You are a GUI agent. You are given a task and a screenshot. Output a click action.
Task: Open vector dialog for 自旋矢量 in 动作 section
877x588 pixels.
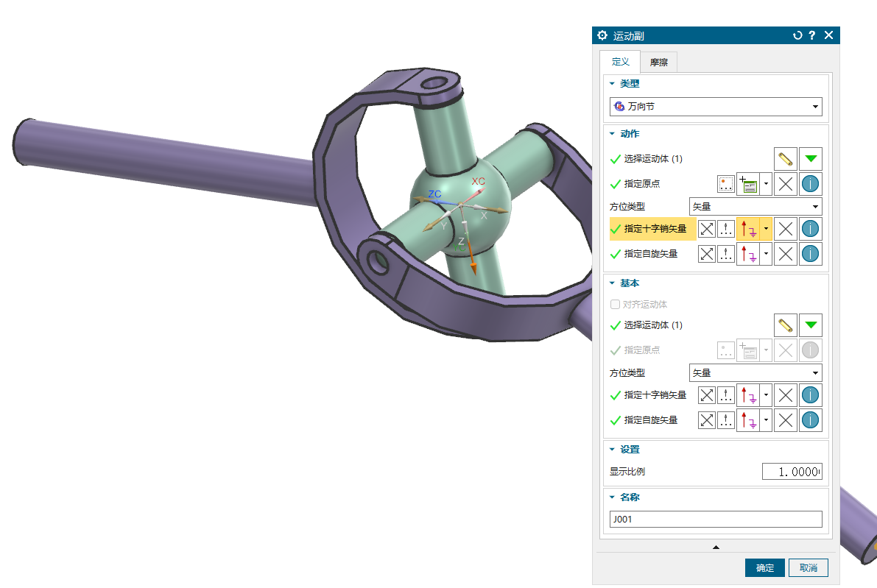pos(727,255)
